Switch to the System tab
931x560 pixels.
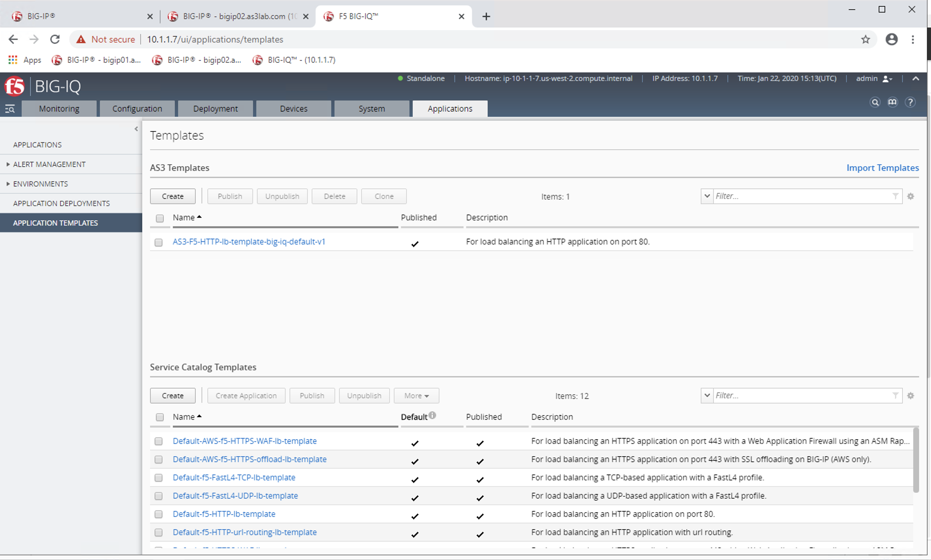(x=372, y=109)
